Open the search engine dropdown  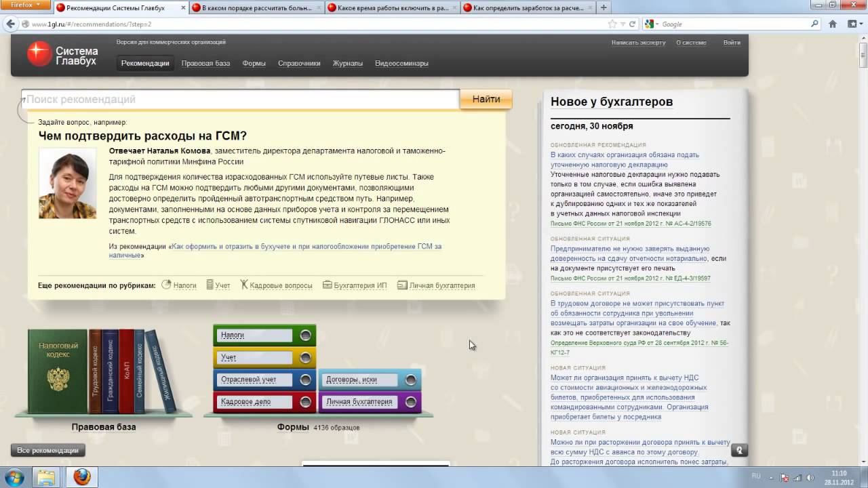click(652, 24)
